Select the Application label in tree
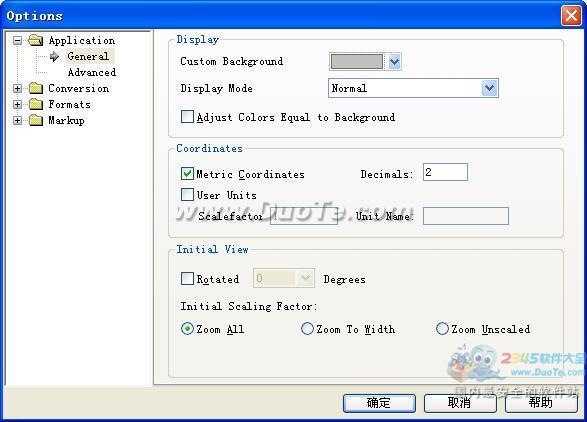Viewport: 587px width, 422px height. (x=82, y=40)
